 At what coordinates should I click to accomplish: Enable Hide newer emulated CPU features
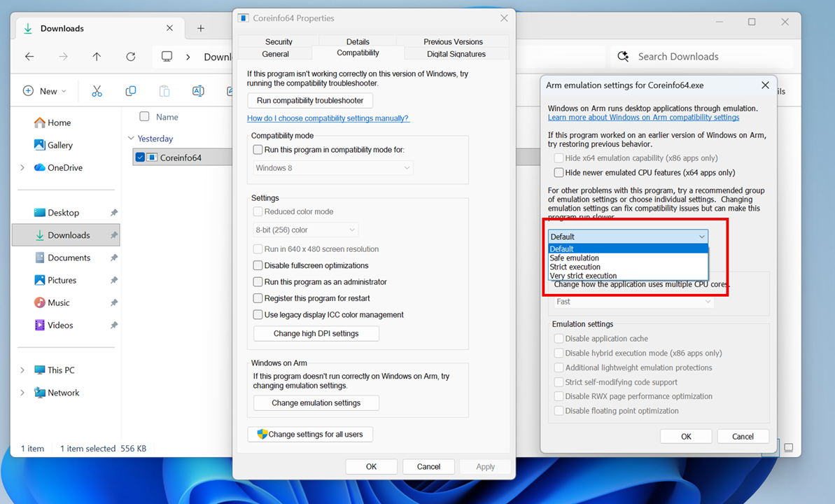pyautogui.click(x=559, y=172)
